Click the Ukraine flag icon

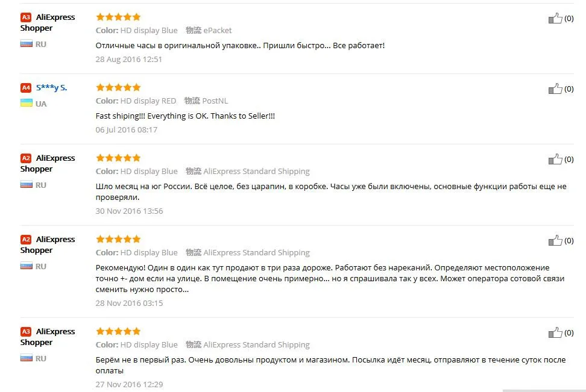(x=26, y=103)
